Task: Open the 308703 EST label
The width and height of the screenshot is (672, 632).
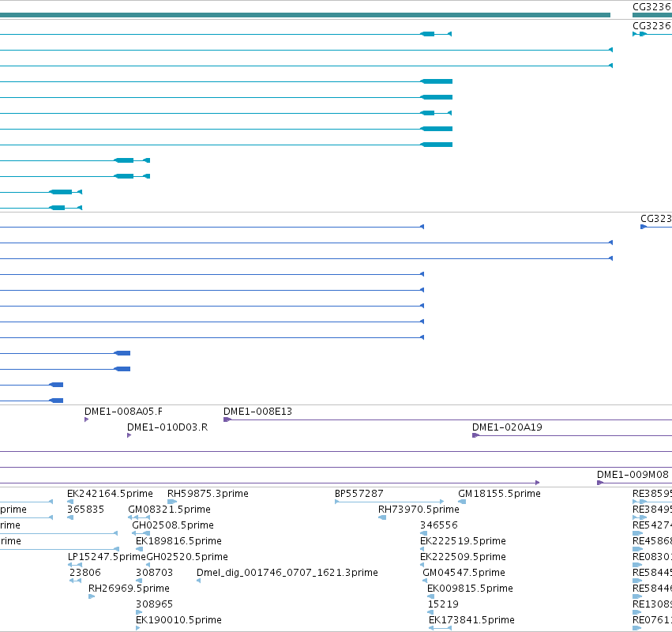Action: click(154, 573)
